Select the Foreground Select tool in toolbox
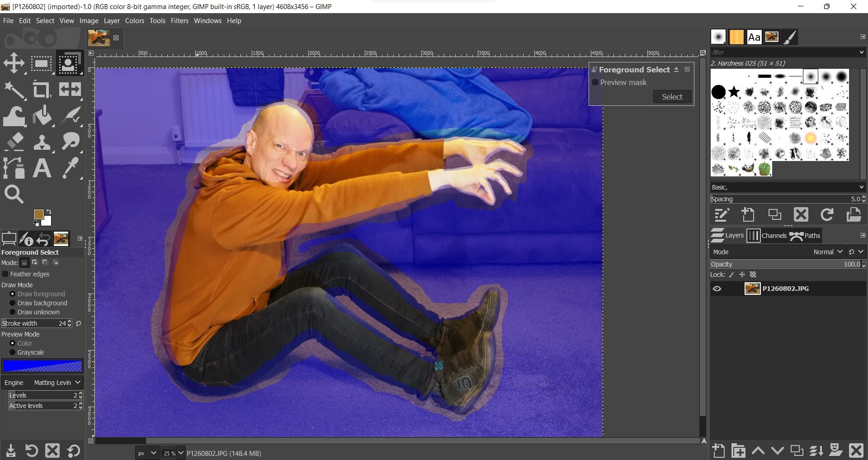This screenshot has width=868, height=460. click(x=70, y=63)
